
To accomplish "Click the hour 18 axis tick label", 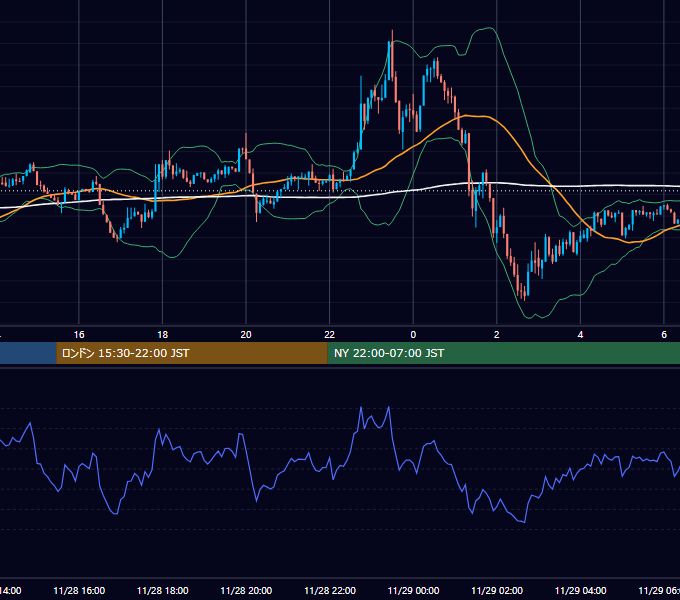I will point(163,335).
